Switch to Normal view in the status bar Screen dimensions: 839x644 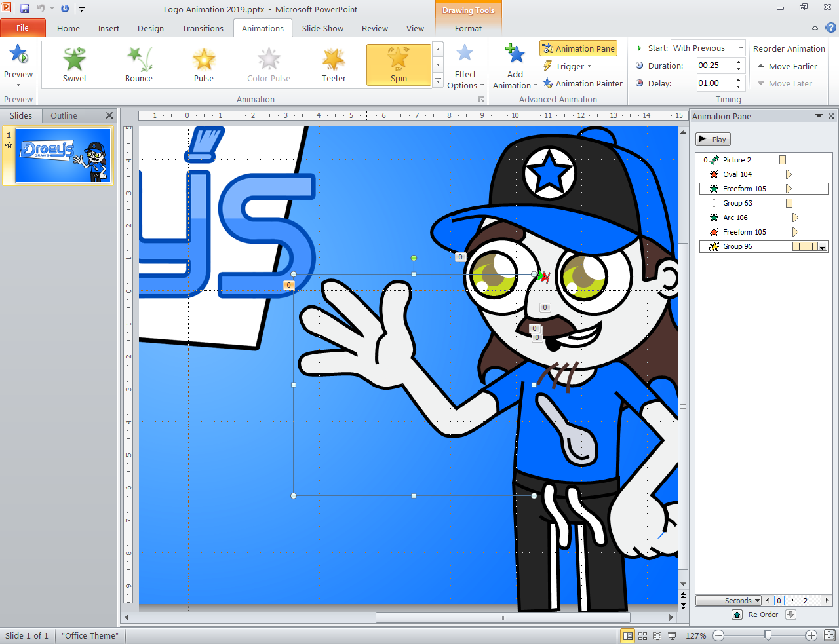pyautogui.click(x=628, y=635)
